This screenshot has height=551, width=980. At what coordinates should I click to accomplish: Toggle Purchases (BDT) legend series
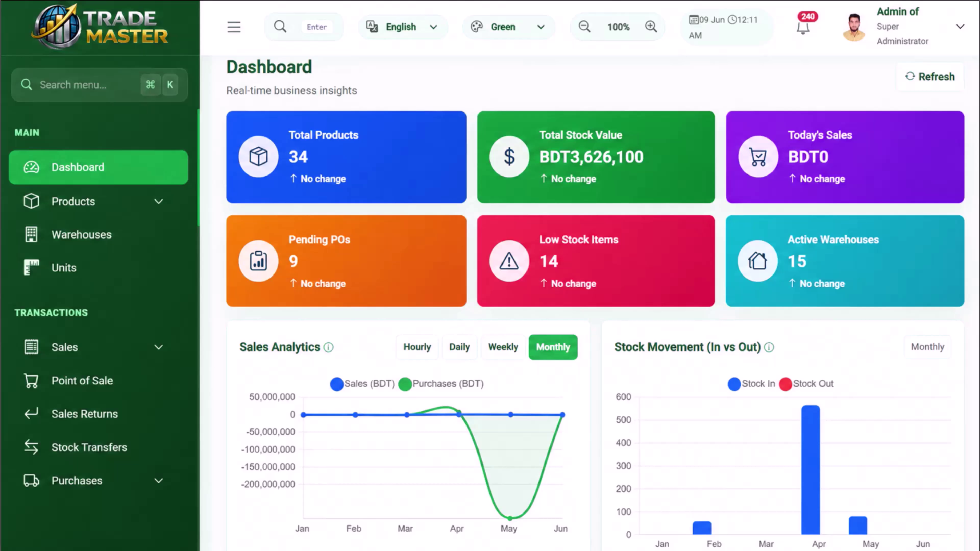[x=440, y=384]
